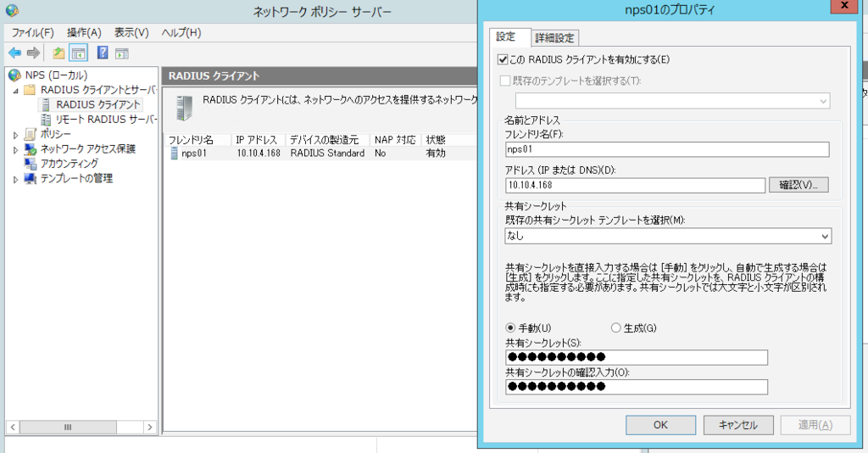Click the ポリシー node icon

tap(31, 134)
